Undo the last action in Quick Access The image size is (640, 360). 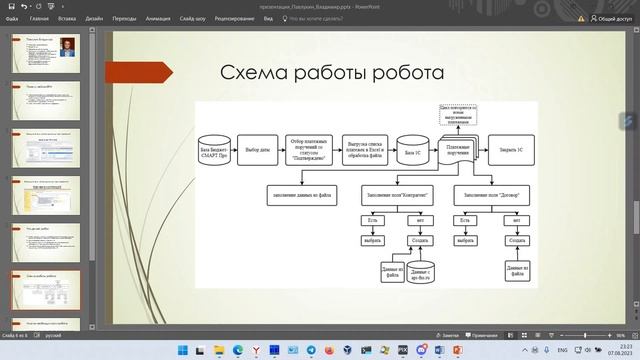(24, 7)
